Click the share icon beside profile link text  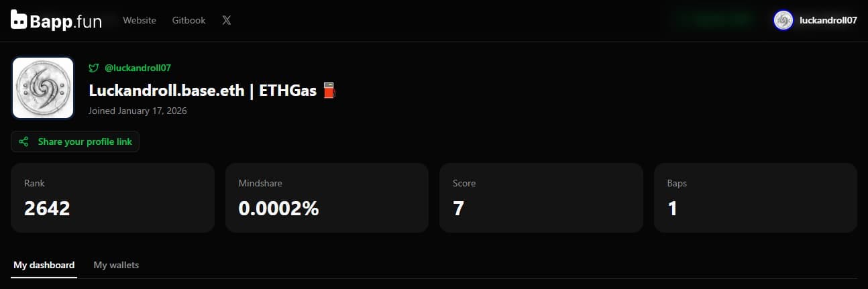[x=23, y=141]
